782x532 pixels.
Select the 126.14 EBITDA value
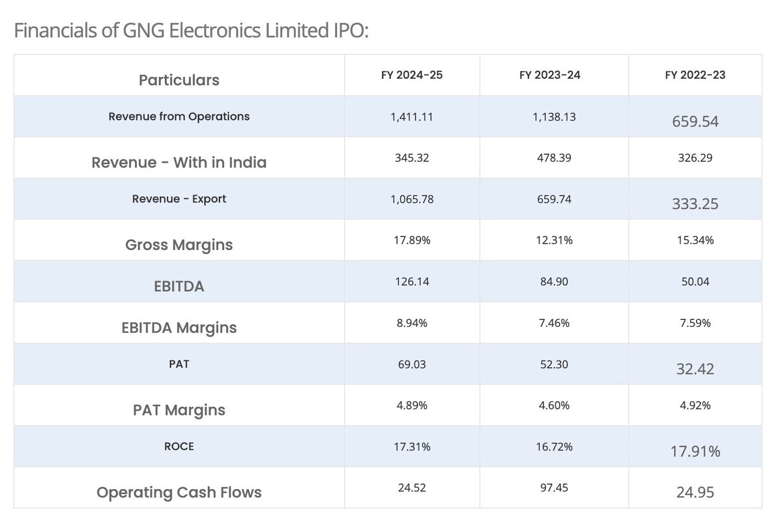pyautogui.click(x=412, y=281)
